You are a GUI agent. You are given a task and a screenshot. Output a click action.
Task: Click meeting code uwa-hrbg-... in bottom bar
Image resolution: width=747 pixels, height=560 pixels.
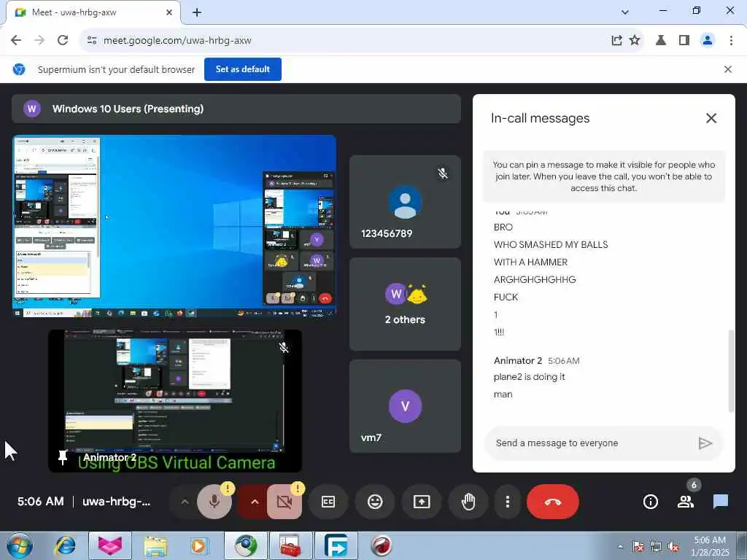(116, 502)
